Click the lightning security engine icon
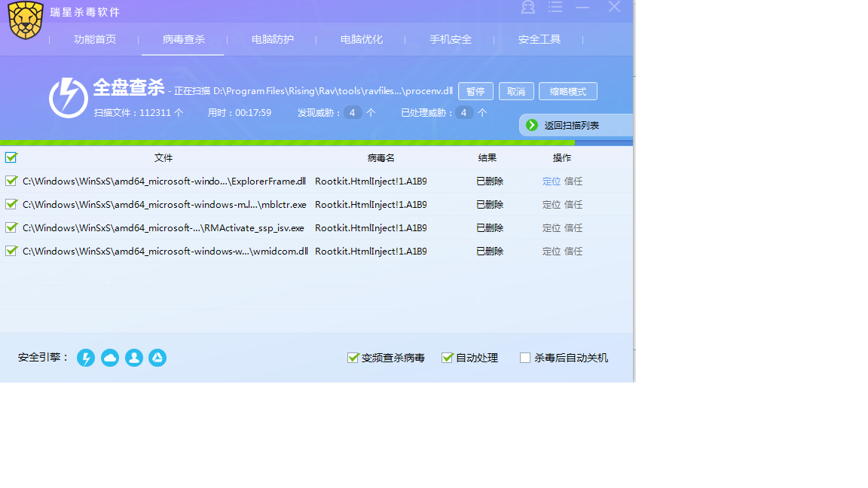 [x=86, y=358]
